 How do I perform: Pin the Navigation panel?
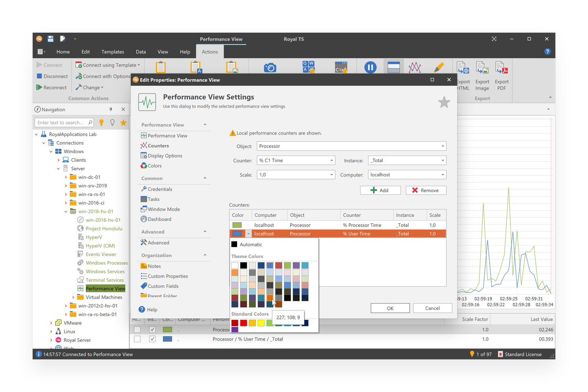click(111, 109)
